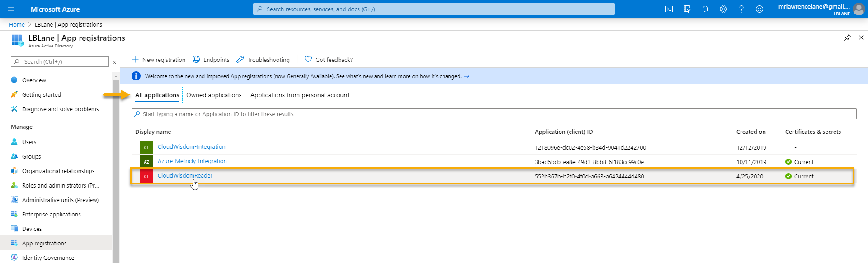
Task: Open the CloudWisdomReader application link
Action: click(185, 176)
